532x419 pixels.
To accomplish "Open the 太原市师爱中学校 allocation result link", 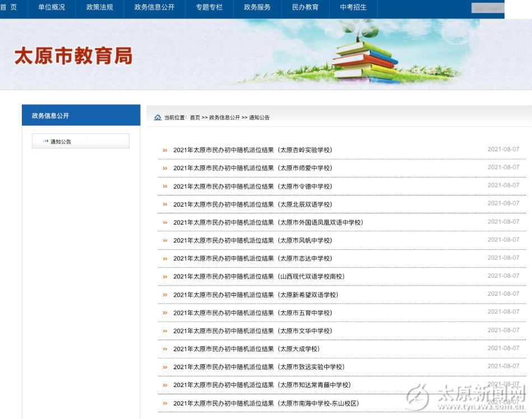I will tap(253, 168).
